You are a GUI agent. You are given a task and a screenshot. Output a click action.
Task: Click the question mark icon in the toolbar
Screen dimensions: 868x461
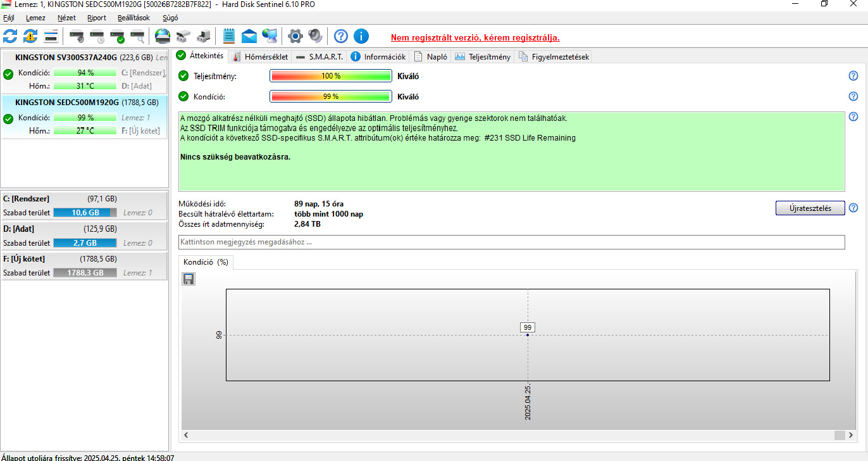[x=341, y=35]
